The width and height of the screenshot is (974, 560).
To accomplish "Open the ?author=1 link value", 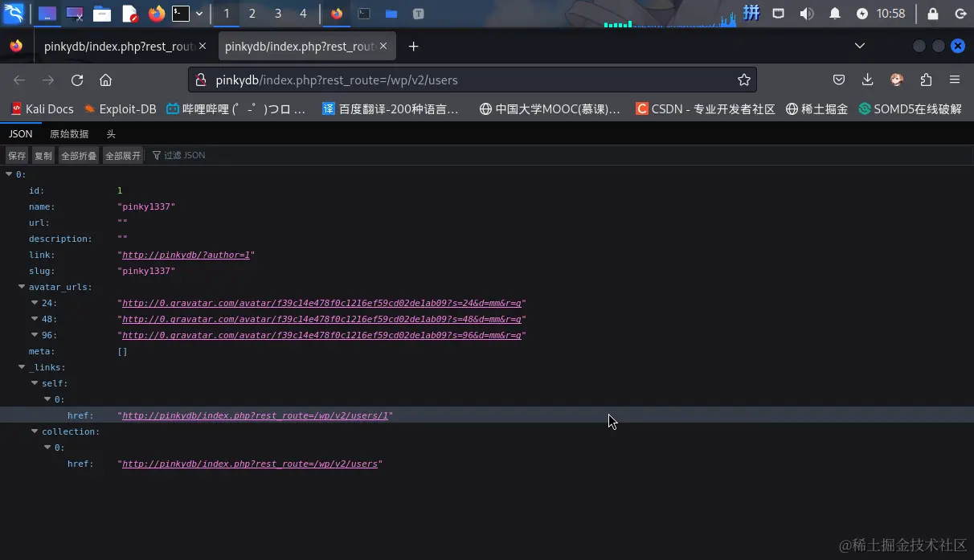I will point(186,255).
